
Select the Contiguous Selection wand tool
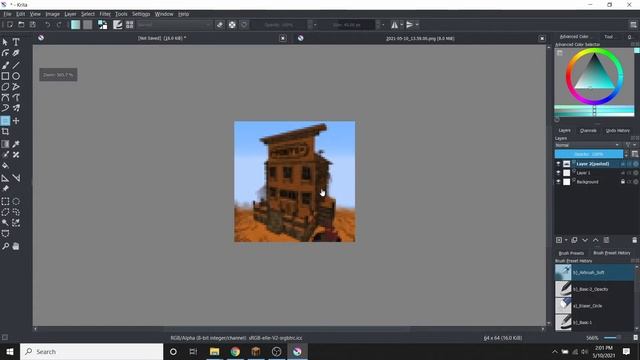5,223
